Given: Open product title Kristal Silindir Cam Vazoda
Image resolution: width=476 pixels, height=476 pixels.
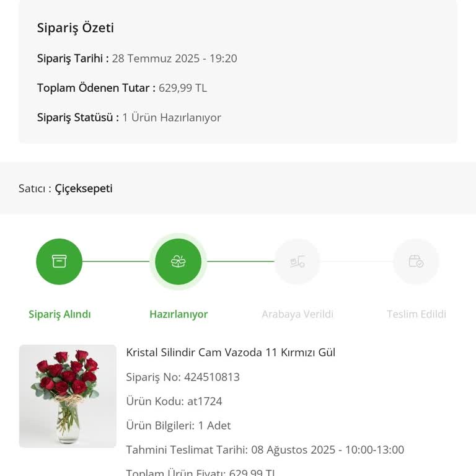Looking at the screenshot, I should coord(231,353).
